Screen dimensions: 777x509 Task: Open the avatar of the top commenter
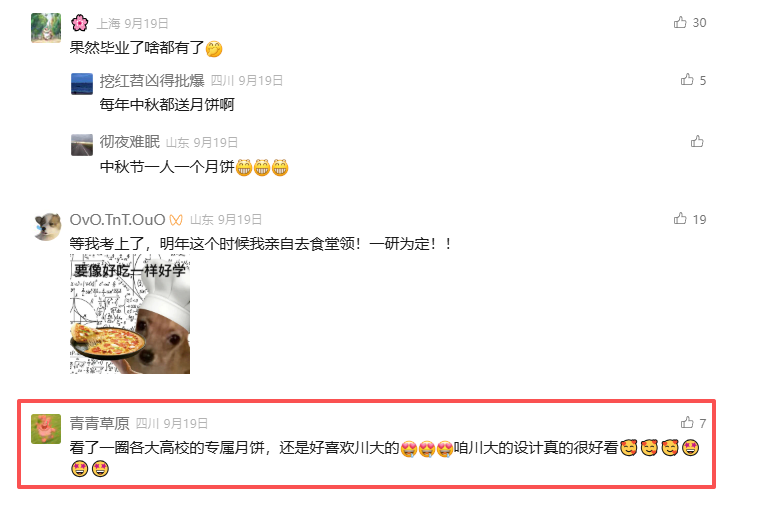(46, 28)
